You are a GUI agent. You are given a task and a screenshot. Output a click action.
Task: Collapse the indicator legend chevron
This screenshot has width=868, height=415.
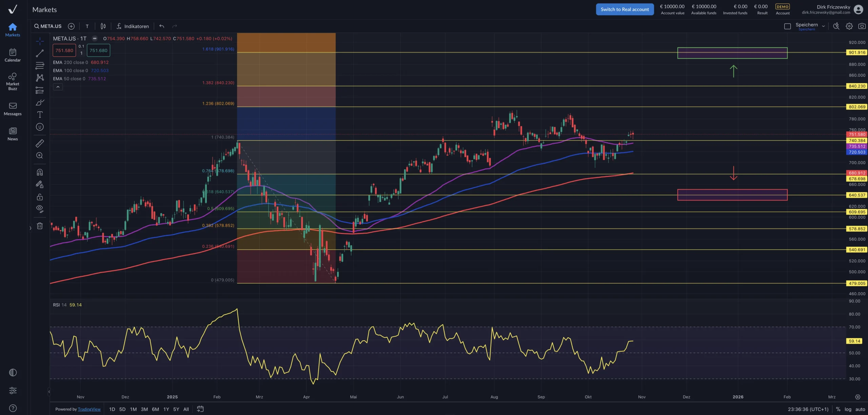tap(58, 87)
